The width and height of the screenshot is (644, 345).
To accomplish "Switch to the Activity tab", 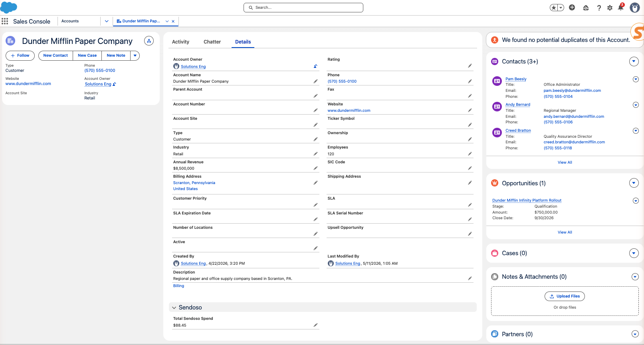I will (180, 42).
